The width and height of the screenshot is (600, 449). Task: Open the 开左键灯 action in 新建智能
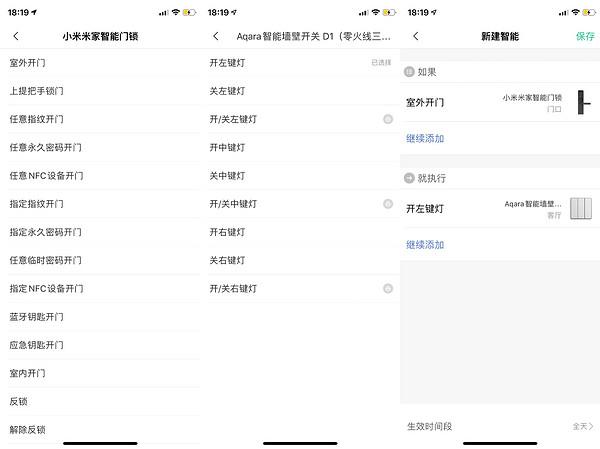(500, 209)
